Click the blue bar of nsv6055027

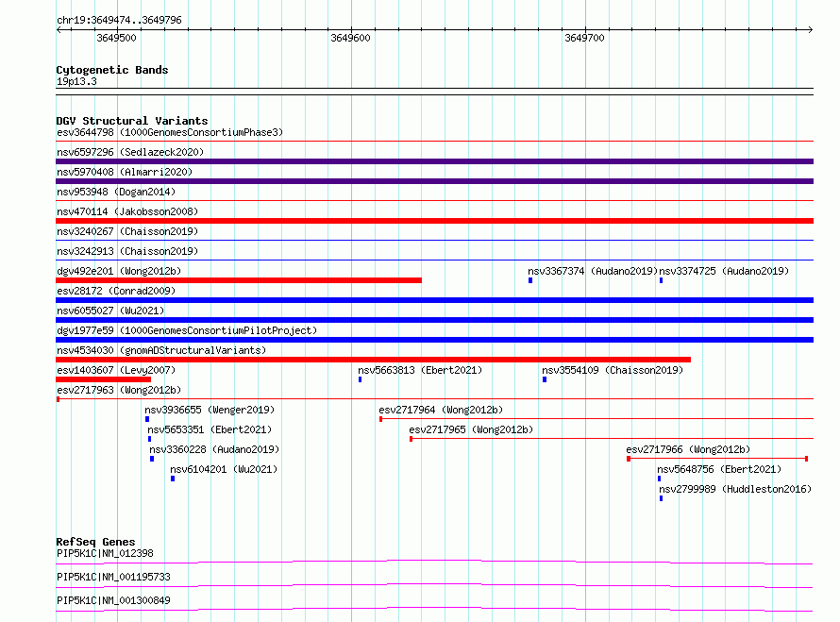coord(434,320)
